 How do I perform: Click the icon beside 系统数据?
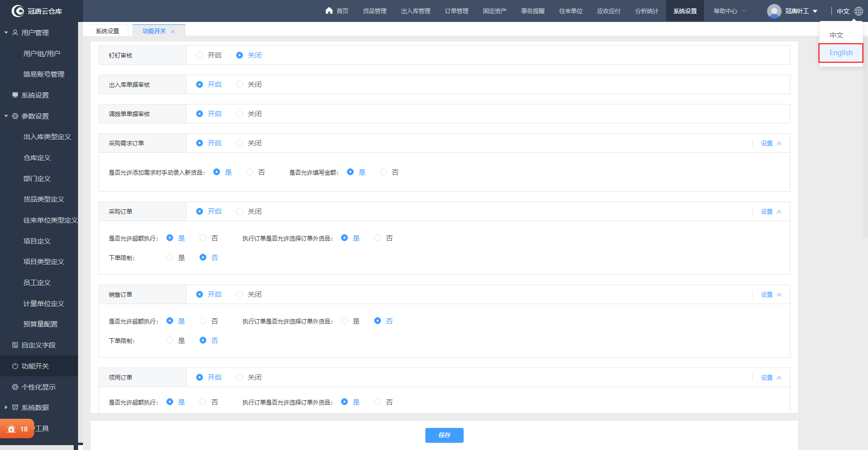(15, 407)
